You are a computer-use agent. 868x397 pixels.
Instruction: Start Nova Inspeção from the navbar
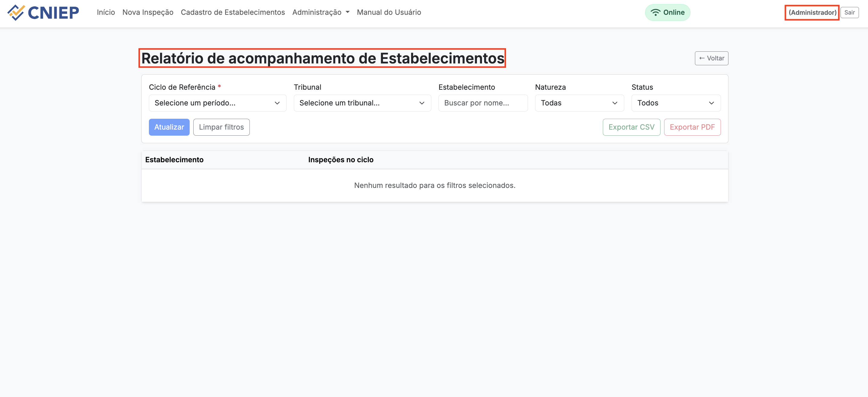(148, 12)
